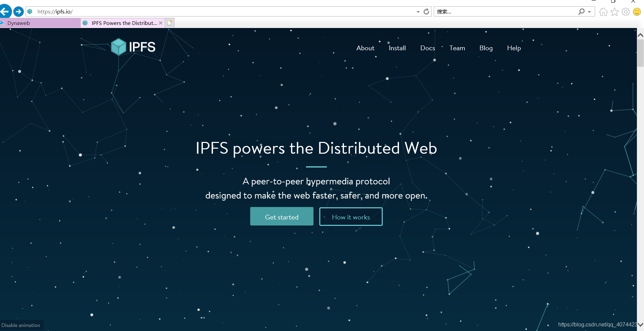This screenshot has width=644, height=331.
Task: Click the IPFS wordmark text
Action: coord(142,47)
